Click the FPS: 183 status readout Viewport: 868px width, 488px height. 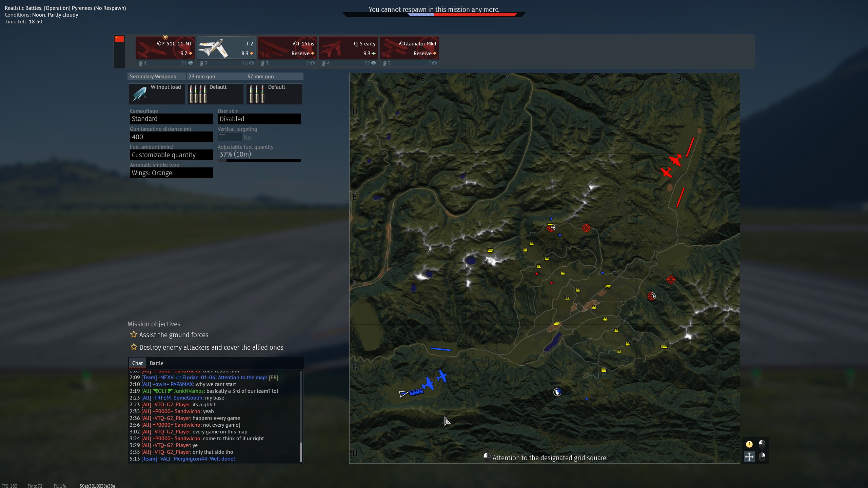(x=9, y=486)
